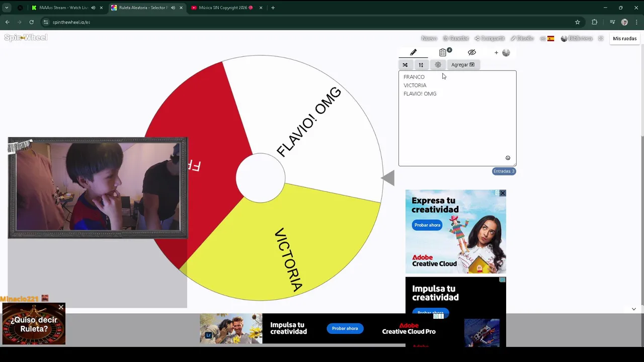Image resolution: width=644 pixels, height=362 pixels.
Task: Shuffle the entries list
Action: [405, 65]
